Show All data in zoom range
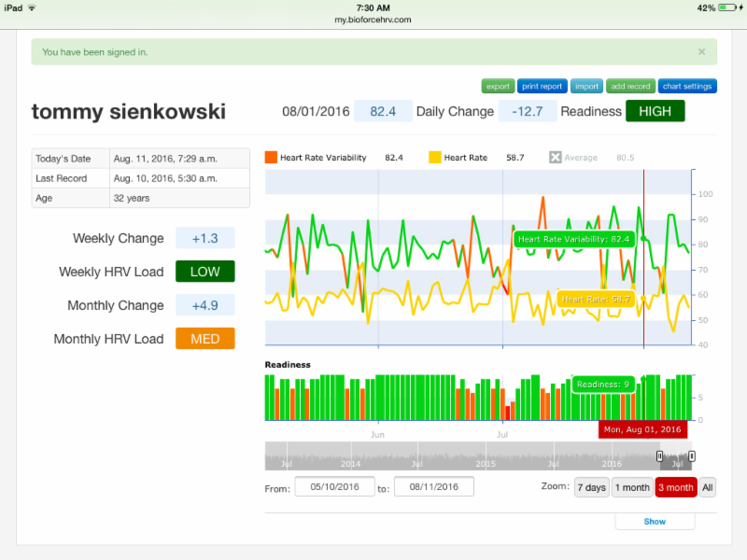This screenshot has width=747, height=560. 708,487
